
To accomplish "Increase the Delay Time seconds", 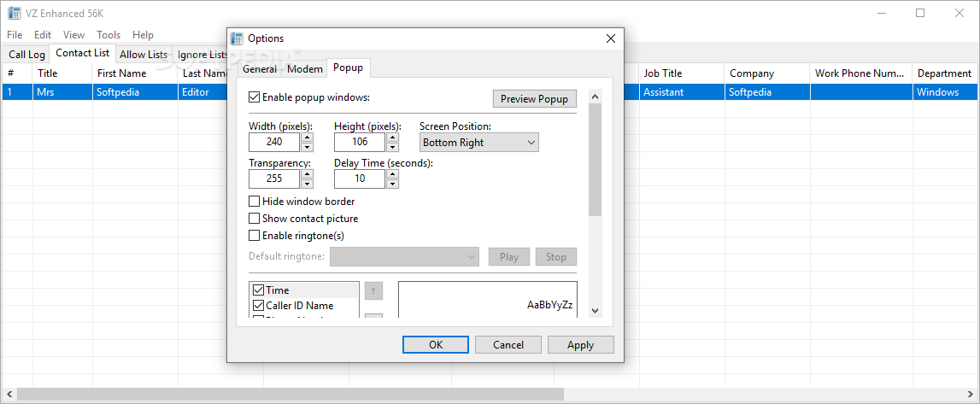I will 392,174.
